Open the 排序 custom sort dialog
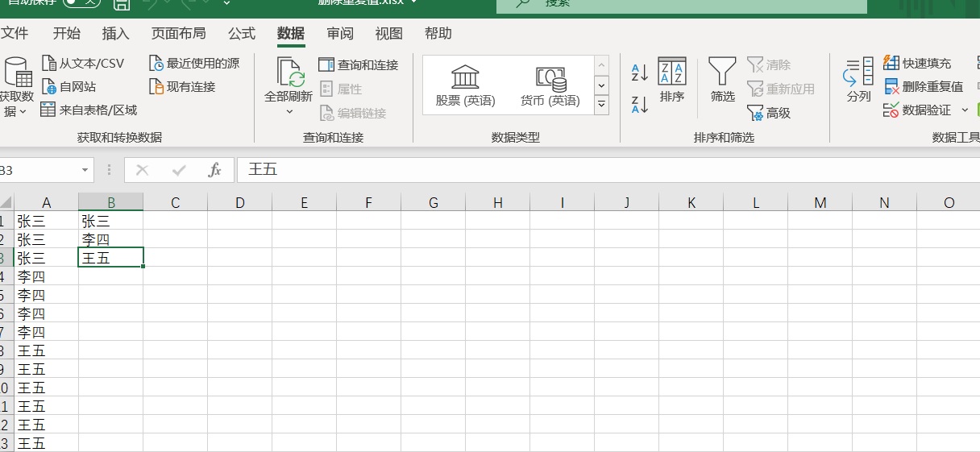The width and height of the screenshot is (980, 452). click(672, 81)
